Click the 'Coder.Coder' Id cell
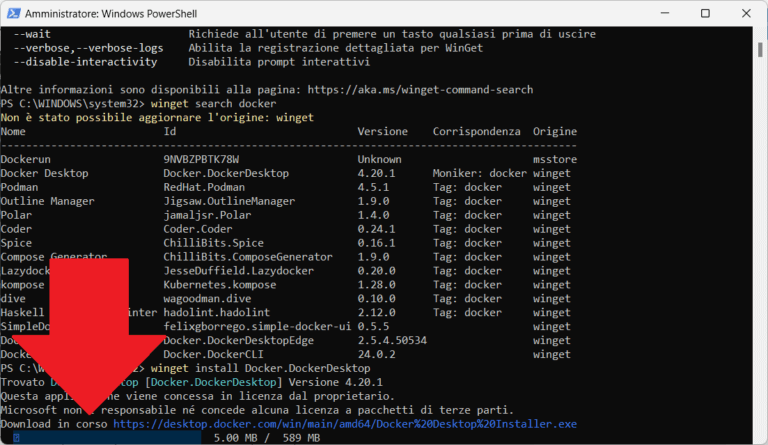Viewport: 768px width, 445px height. pos(198,229)
